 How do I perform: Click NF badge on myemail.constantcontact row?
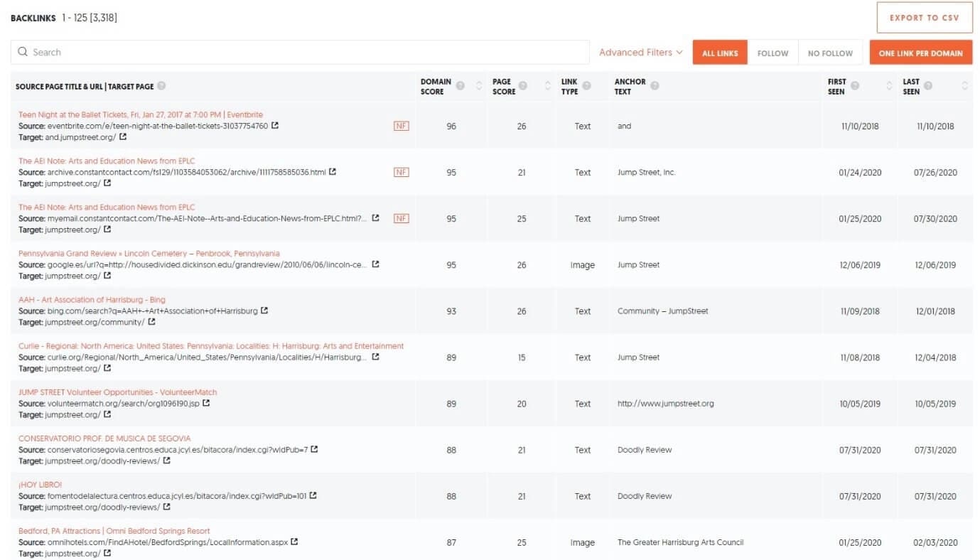coord(402,218)
